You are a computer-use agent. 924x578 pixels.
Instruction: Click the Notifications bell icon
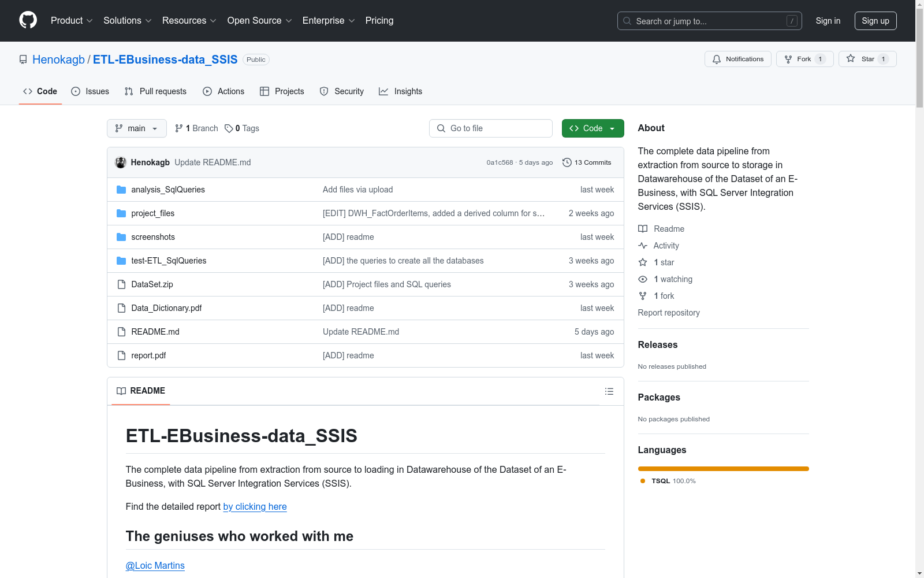pos(717,59)
